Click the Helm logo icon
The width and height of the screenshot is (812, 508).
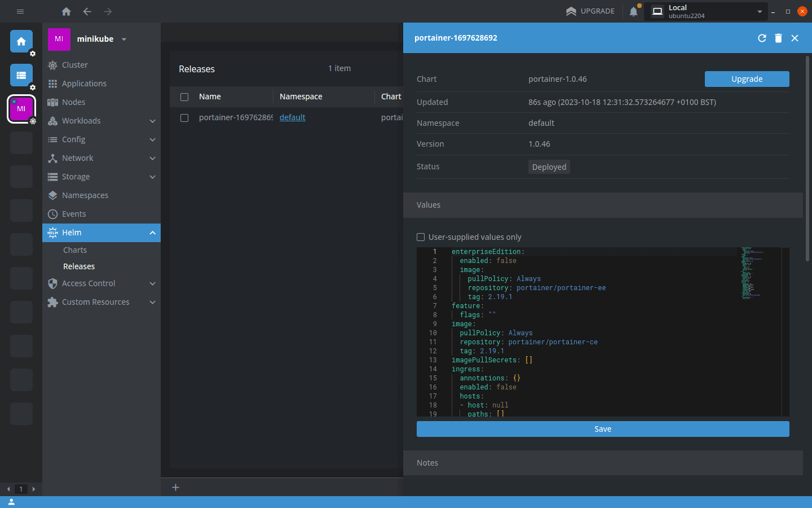[52, 233]
